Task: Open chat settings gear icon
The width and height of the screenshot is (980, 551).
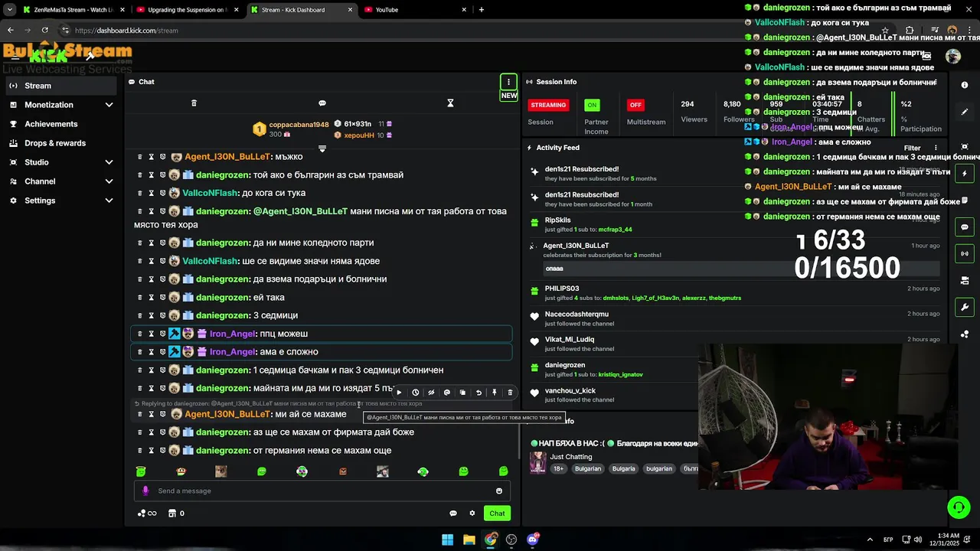Action: [472, 514]
